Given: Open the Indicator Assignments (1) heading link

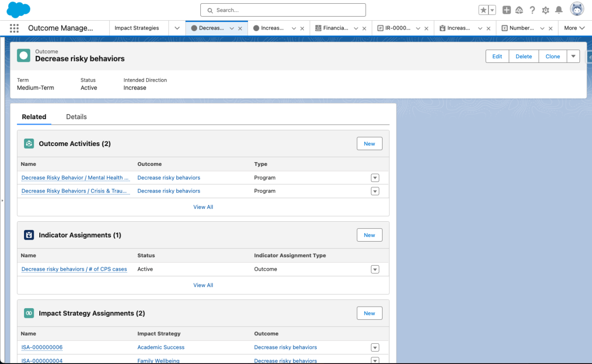Looking at the screenshot, I should pos(80,235).
